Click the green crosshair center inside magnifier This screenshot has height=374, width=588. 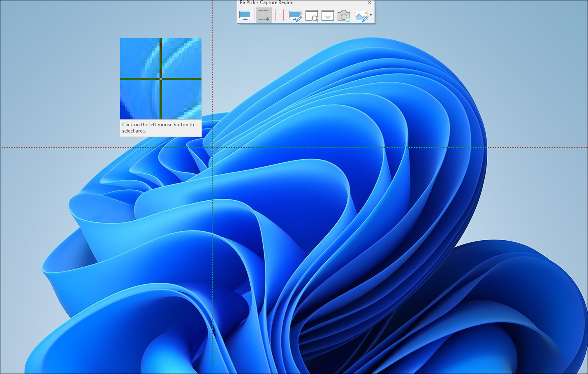(160, 79)
